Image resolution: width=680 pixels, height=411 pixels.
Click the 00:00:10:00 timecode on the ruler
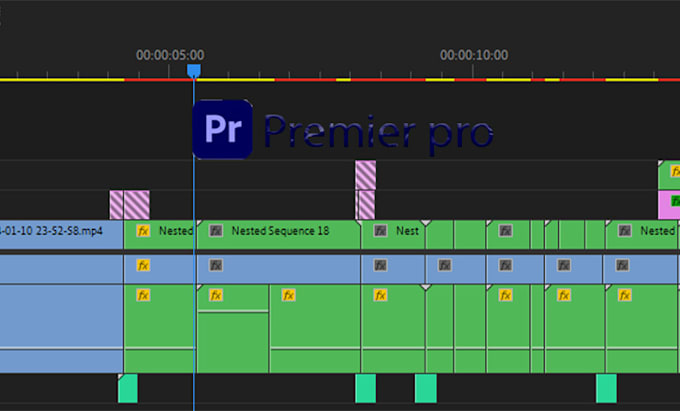[474, 55]
